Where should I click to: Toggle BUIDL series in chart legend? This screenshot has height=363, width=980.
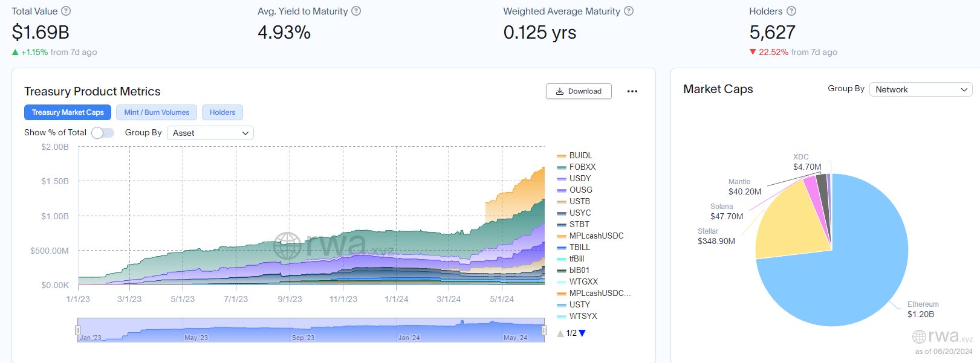(580, 155)
